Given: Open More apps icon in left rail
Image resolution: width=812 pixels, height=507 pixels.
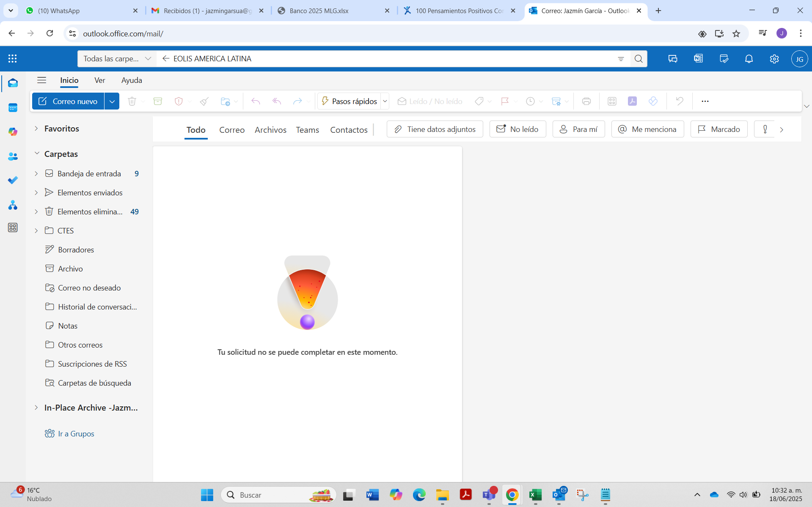Looking at the screenshot, I should pyautogui.click(x=13, y=227).
